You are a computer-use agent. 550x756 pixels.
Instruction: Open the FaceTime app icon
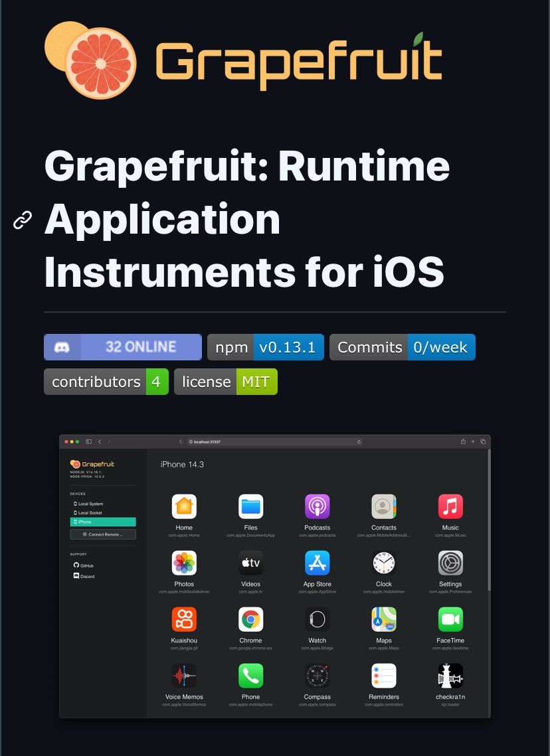point(450,619)
